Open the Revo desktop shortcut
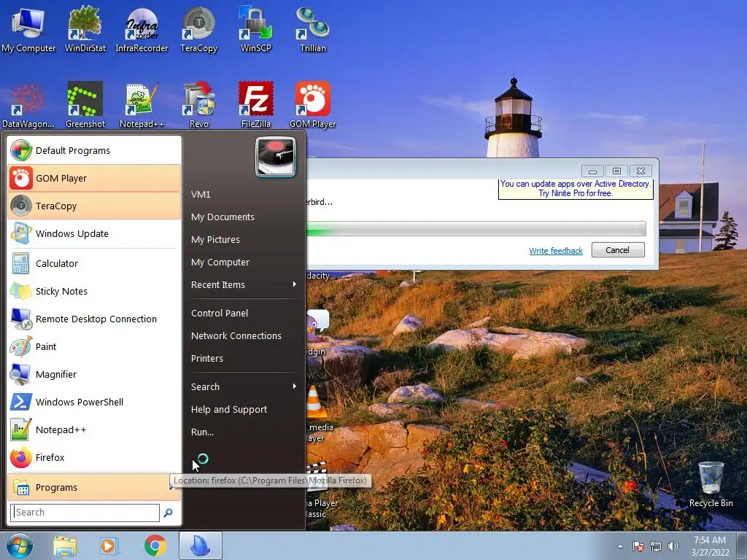 point(198,105)
